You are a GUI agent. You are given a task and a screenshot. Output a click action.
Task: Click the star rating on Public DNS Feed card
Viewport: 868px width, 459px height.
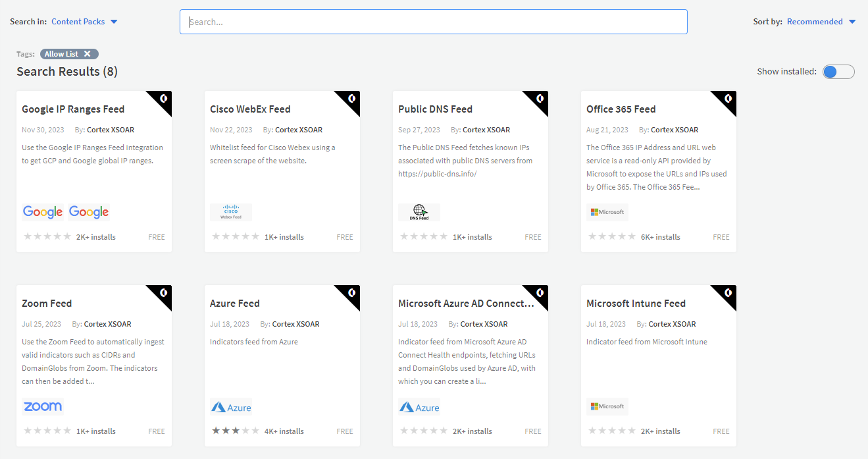[424, 236]
